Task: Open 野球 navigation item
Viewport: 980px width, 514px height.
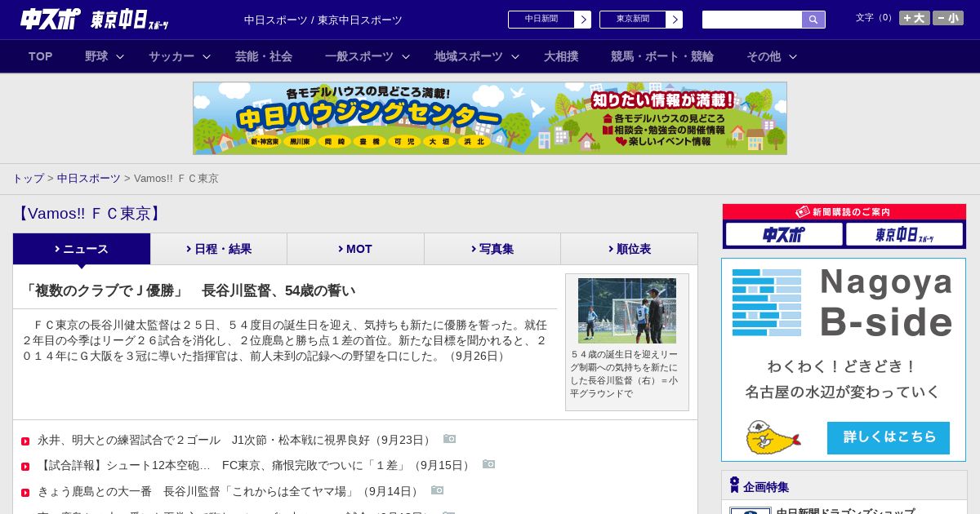Action: click(96, 56)
